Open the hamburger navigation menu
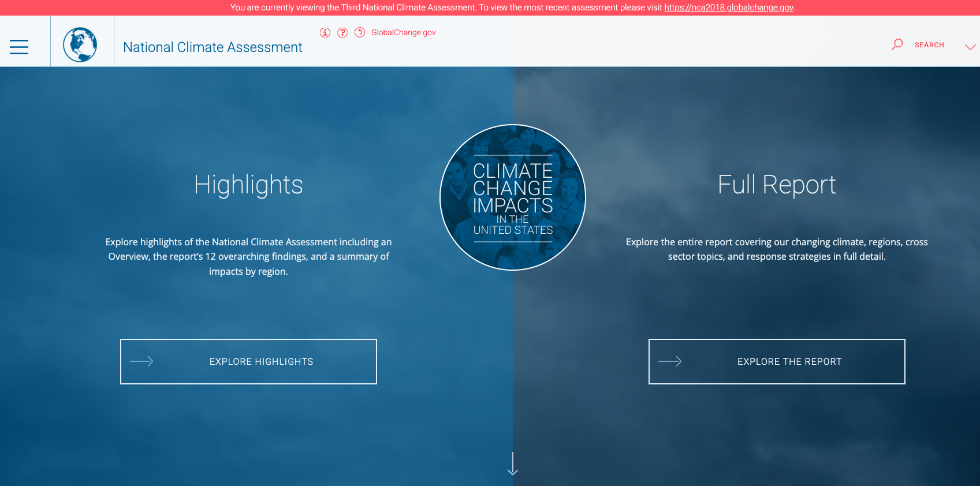This screenshot has height=486, width=980. pyautogui.click(x=19, y=47)
